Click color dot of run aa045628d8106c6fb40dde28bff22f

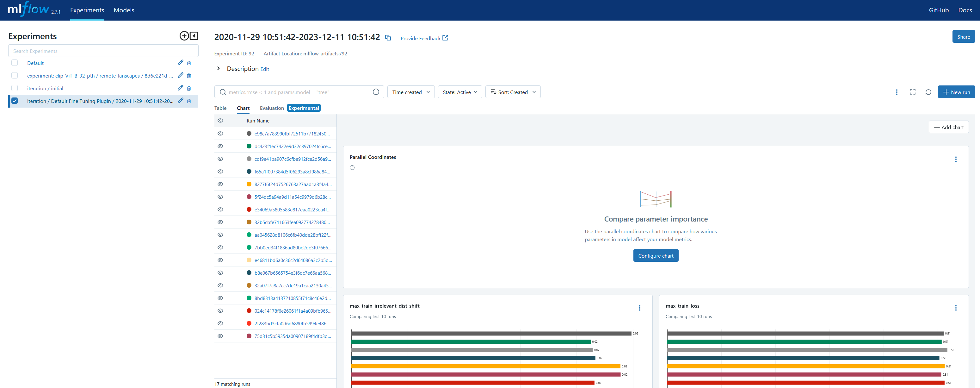[249, 235]
